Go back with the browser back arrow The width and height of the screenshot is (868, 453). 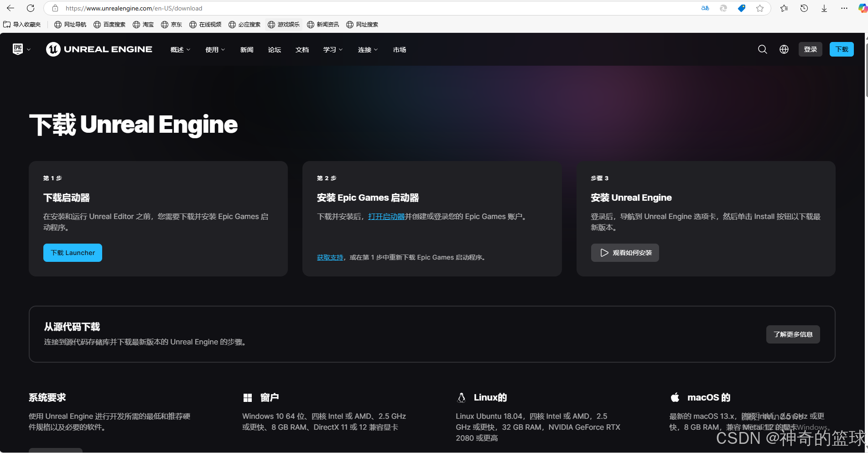(x=10, y=8)
